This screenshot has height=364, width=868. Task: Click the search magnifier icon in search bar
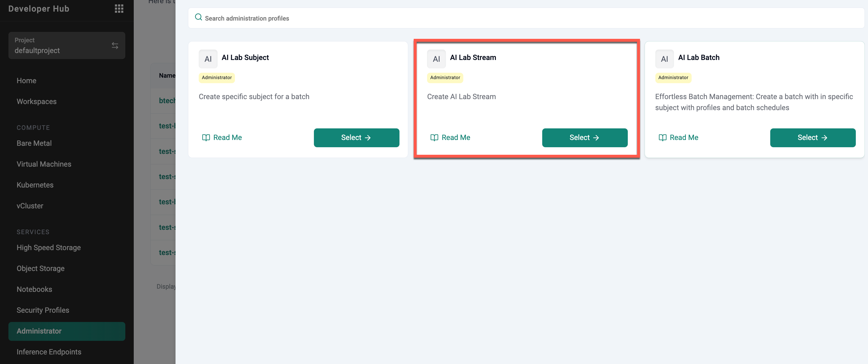[198, 17]
